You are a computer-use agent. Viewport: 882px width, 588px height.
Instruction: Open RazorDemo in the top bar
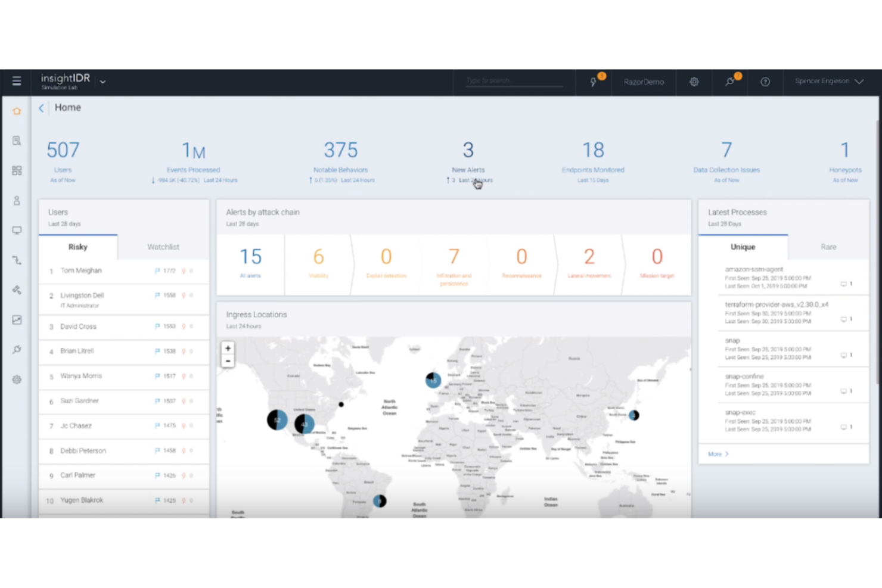tap(644, 82)
